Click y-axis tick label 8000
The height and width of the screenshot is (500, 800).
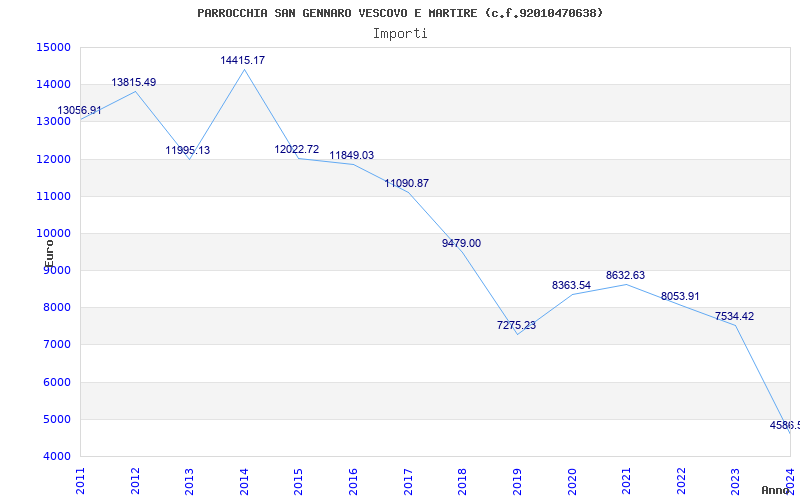point(56,308)
